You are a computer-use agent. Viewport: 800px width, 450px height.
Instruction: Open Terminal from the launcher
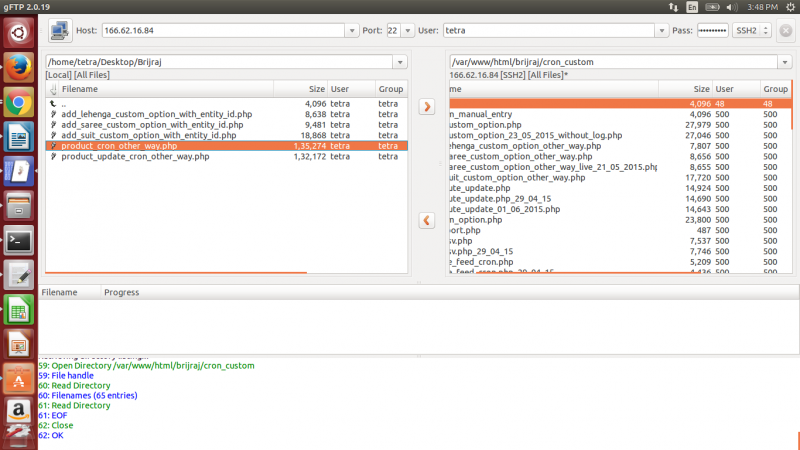pos(18,241)
